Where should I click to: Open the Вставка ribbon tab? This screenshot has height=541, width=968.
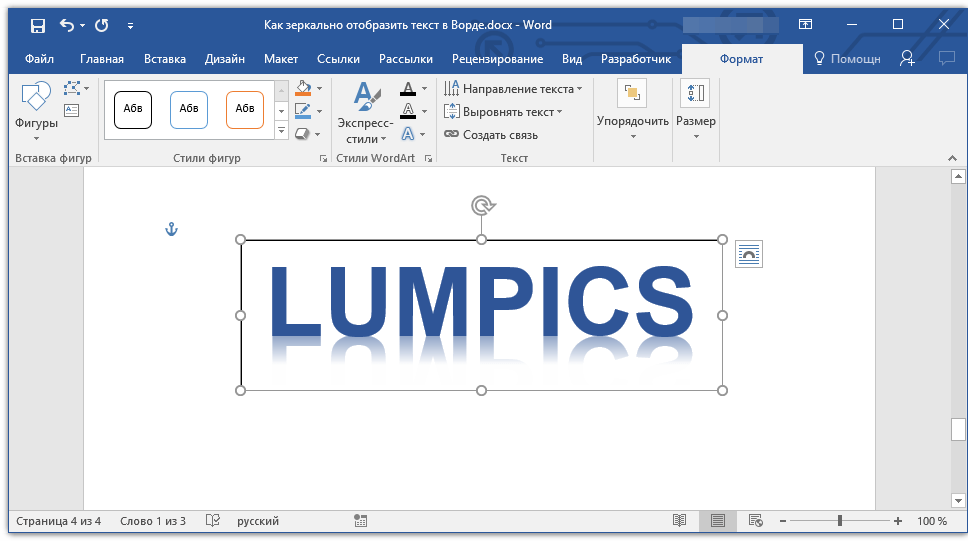(164, 59)
